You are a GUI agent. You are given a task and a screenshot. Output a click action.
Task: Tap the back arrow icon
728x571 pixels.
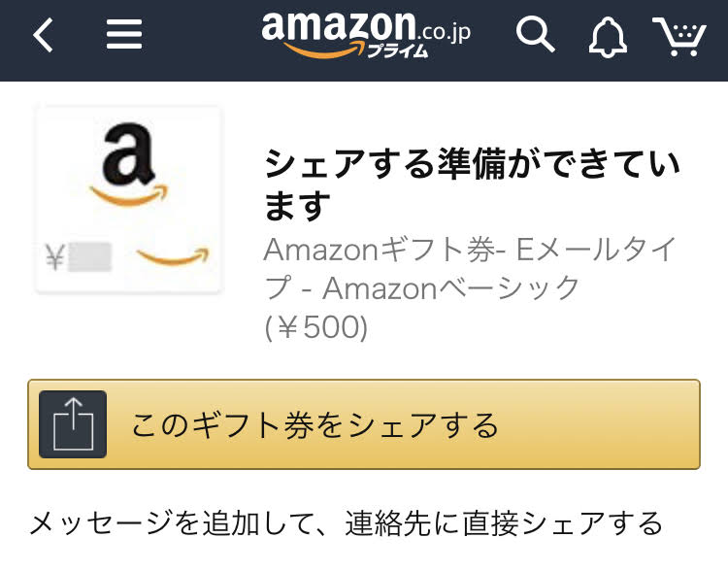coord(43,35)
